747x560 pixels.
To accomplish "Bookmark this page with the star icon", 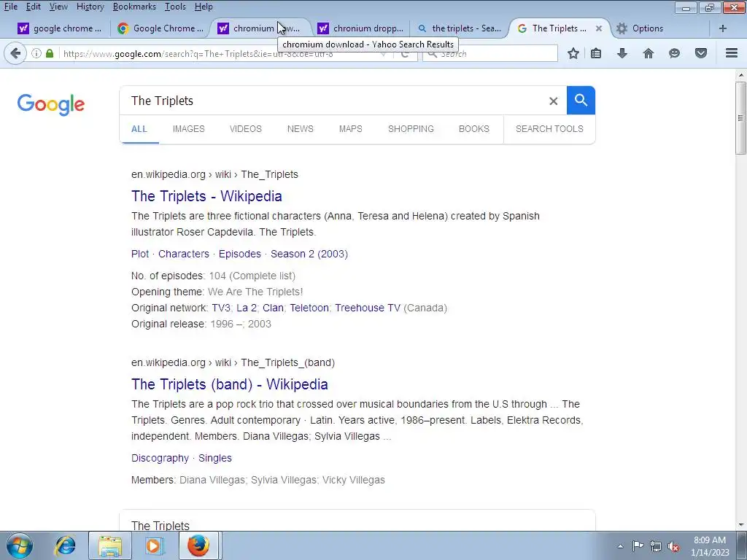I will (573, 53).
